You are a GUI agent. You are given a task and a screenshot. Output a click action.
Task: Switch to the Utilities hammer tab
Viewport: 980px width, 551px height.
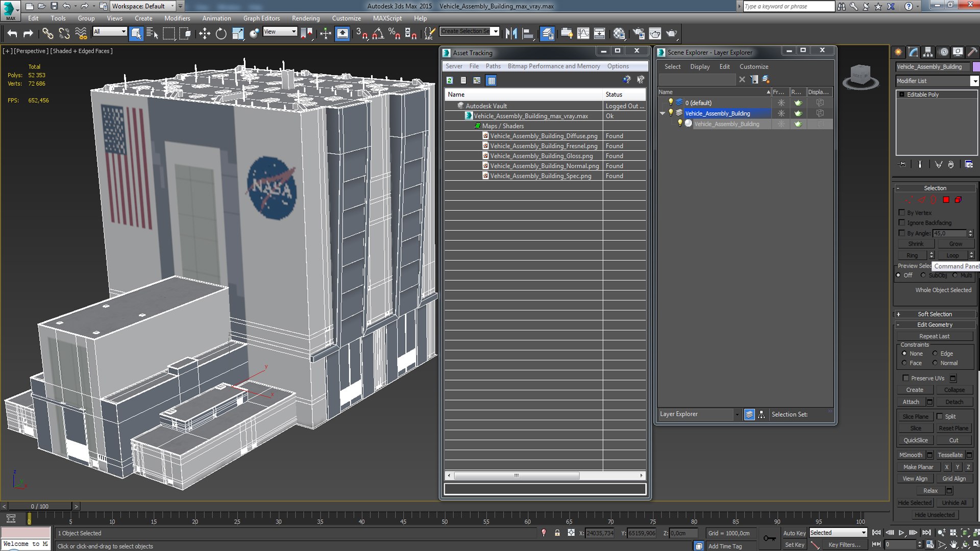tap(972, 52)
